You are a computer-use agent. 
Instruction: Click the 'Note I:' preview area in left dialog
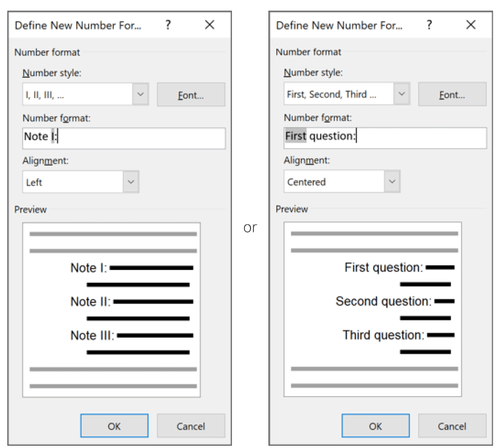[x=112, y=310]
